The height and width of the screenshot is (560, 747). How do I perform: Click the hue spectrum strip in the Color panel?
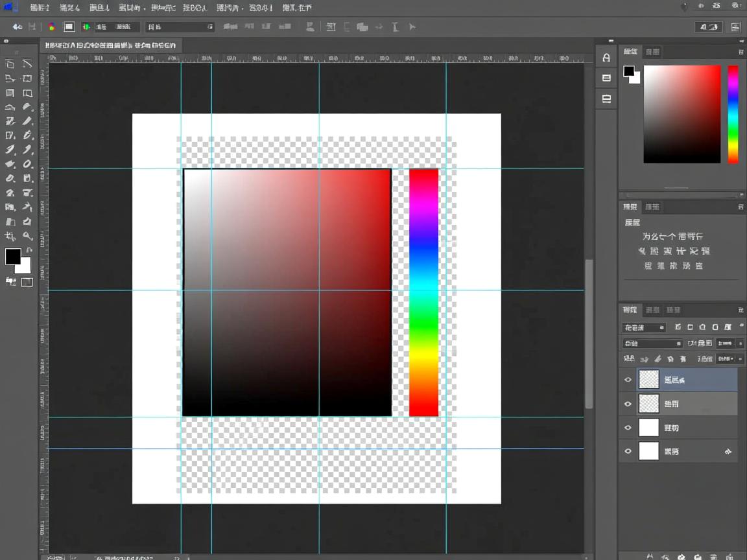click(x=733, y=114)
